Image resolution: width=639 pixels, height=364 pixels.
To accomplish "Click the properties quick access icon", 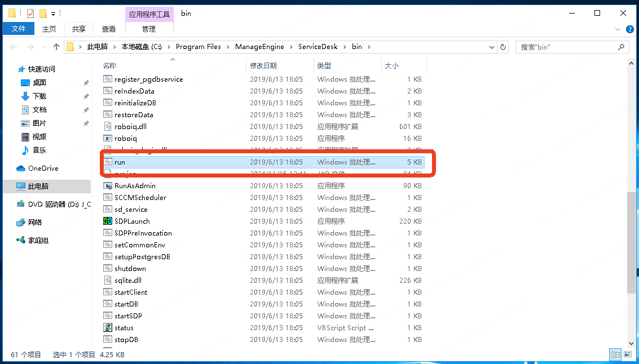I will pos(30,14).
